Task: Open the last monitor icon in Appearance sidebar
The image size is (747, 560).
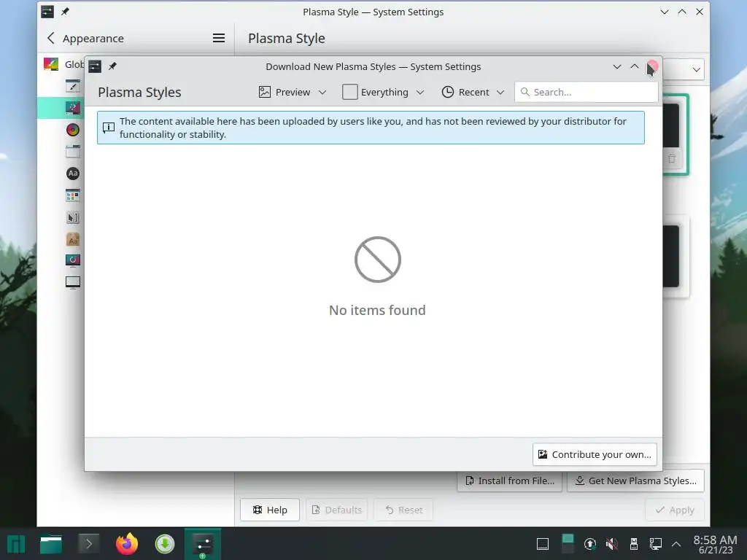Action: pyautogui.click(x=73, y=282)
